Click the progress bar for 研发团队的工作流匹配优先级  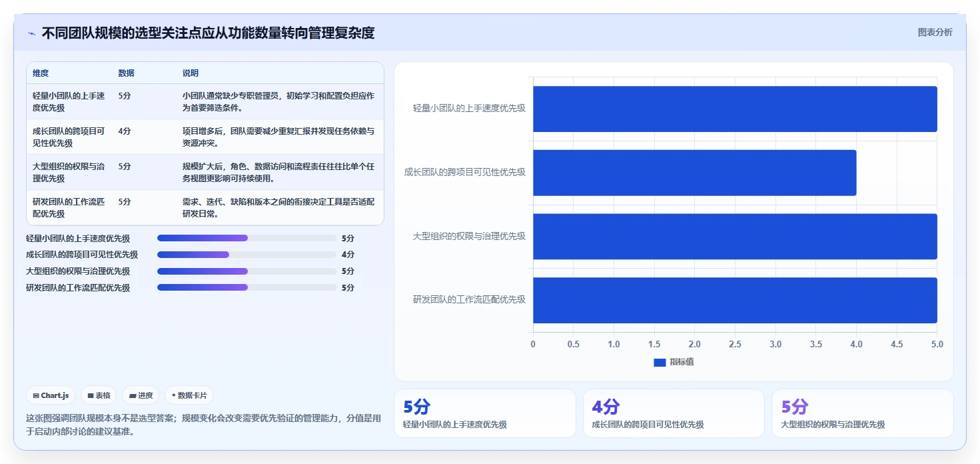tap(246, 287)
